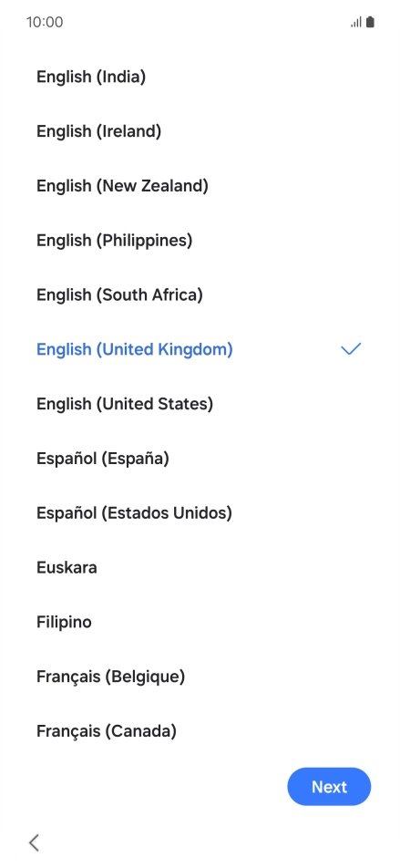The width and height of the screenshot is (400, 868).
Task: Select Euskara language
Action: coord(200,567)
